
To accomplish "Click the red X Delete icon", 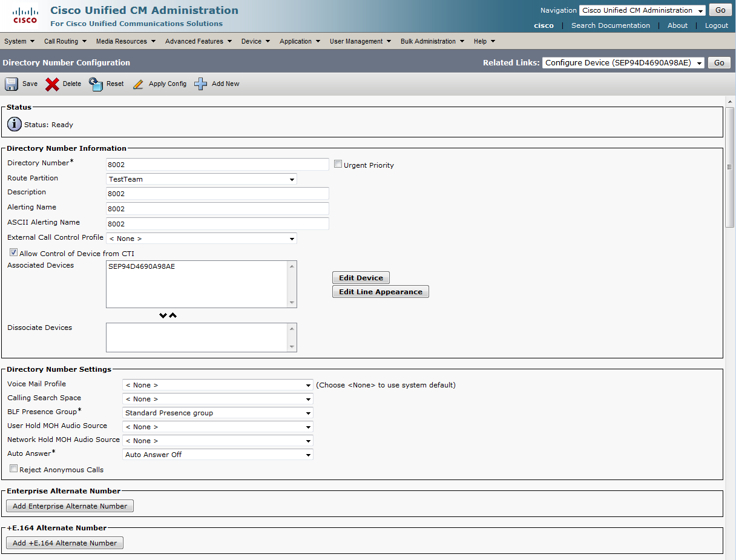I will [x=53, y=84].
